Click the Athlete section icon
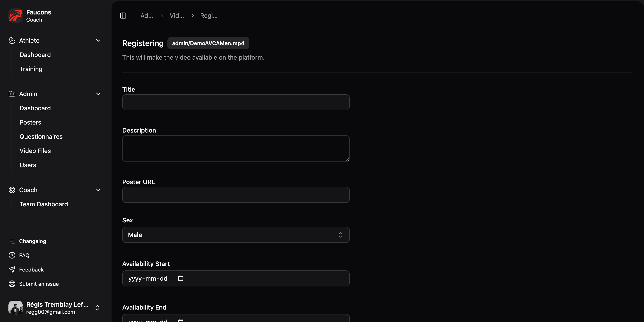The width and height of the screenshot is (644, 322). point(12,40)
